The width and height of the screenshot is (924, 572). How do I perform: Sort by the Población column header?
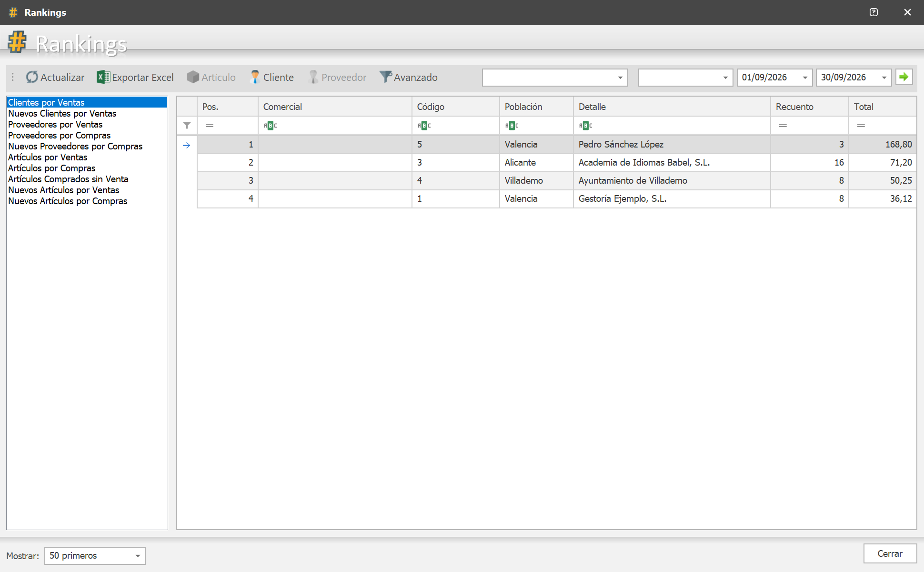(x=536, y=107)
